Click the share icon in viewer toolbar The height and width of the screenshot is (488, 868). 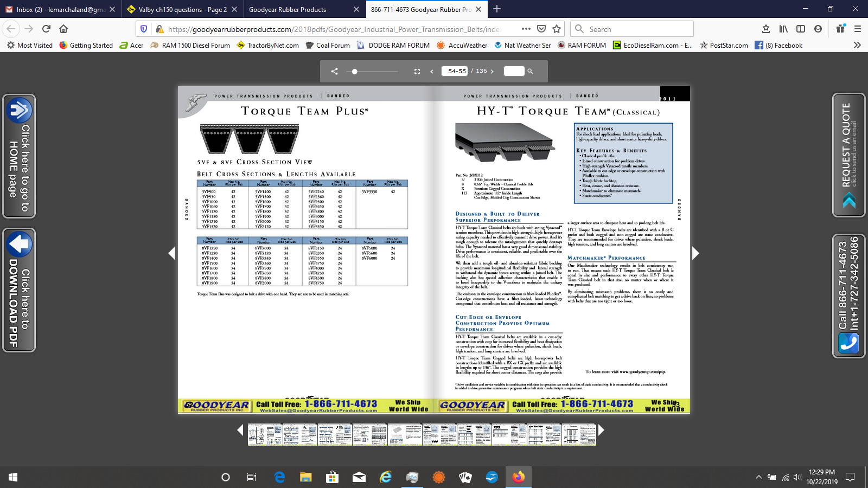(334, 71)
